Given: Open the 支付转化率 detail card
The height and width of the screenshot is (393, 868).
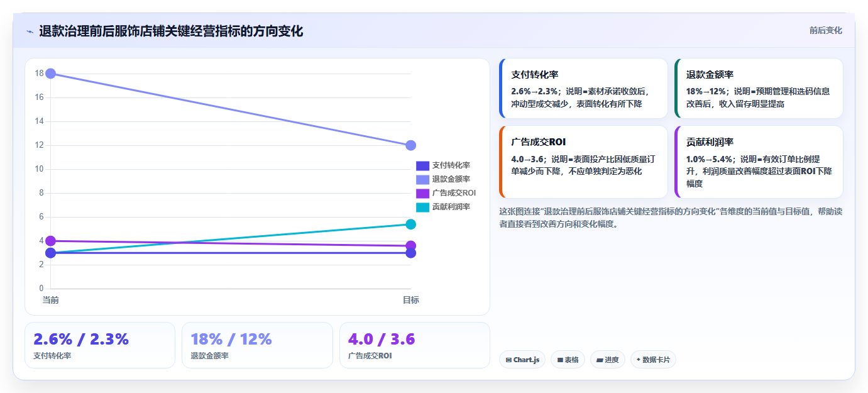Looking at the screenshot, I should [583, 89].
